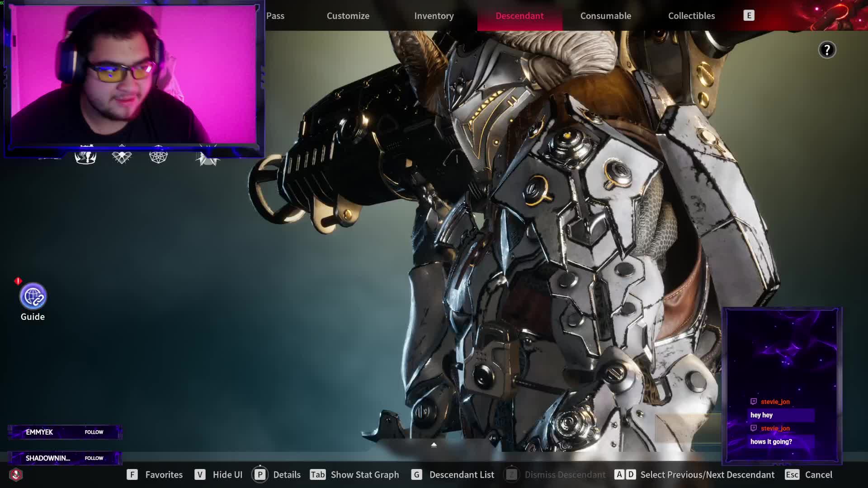Go to the Consumable tab

click(x=606, y=16)
